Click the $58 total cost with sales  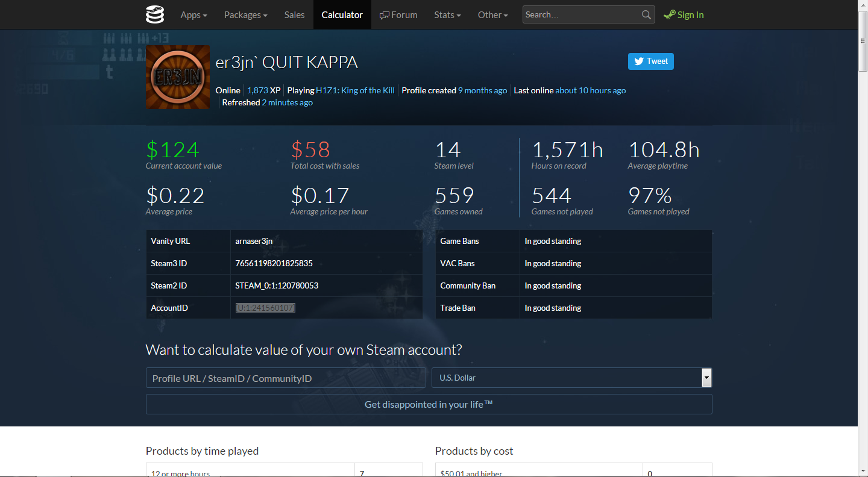pyautogui.click(x=310, y=149)
